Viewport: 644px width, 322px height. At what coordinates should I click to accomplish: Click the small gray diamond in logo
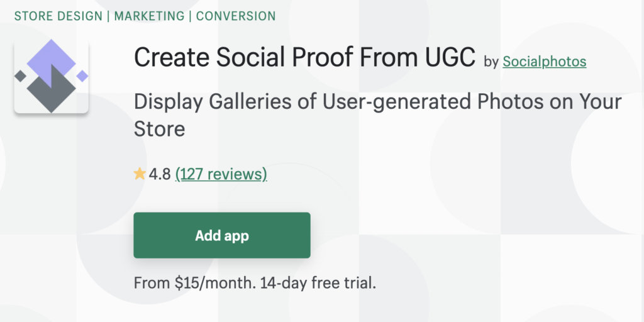pos(21,76)
